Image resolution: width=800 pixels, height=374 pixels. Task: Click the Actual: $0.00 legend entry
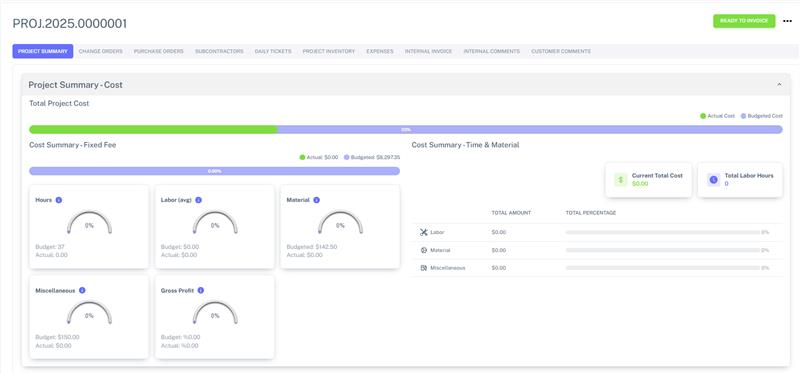[x=319, y=157]
